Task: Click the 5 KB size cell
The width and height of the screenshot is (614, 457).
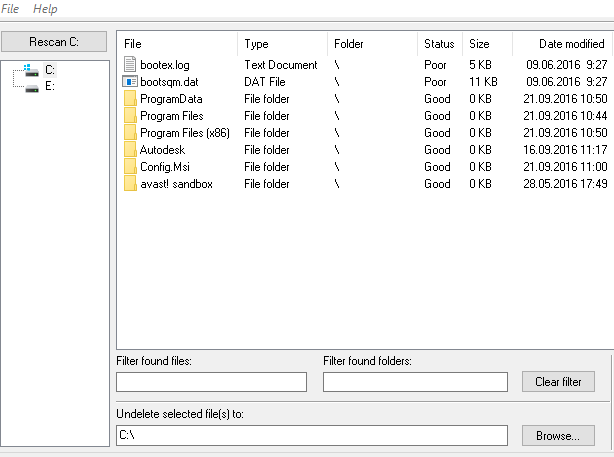Action: pyautogui.click(x=480, y=65)
